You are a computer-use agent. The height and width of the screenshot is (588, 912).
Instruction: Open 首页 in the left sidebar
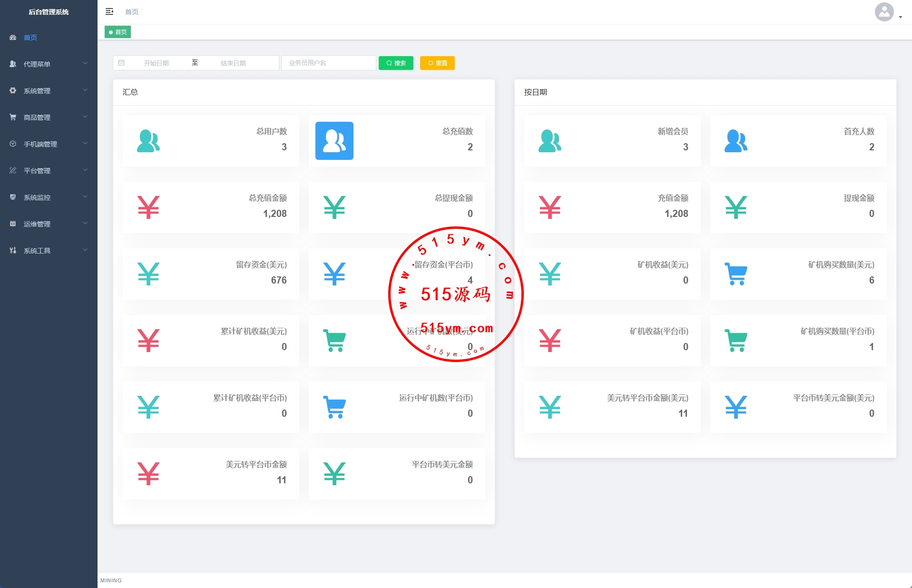30,38
